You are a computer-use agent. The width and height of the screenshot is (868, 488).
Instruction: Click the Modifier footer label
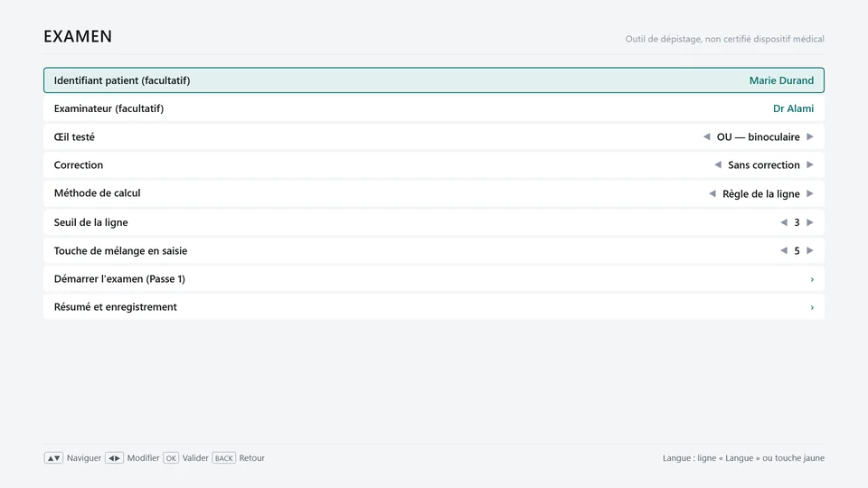click(143, 458)
